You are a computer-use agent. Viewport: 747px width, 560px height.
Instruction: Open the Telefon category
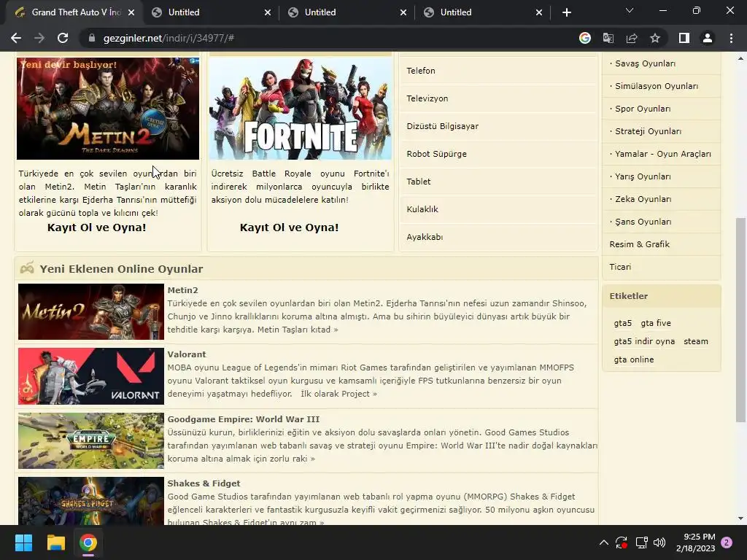tap(498, 71)
